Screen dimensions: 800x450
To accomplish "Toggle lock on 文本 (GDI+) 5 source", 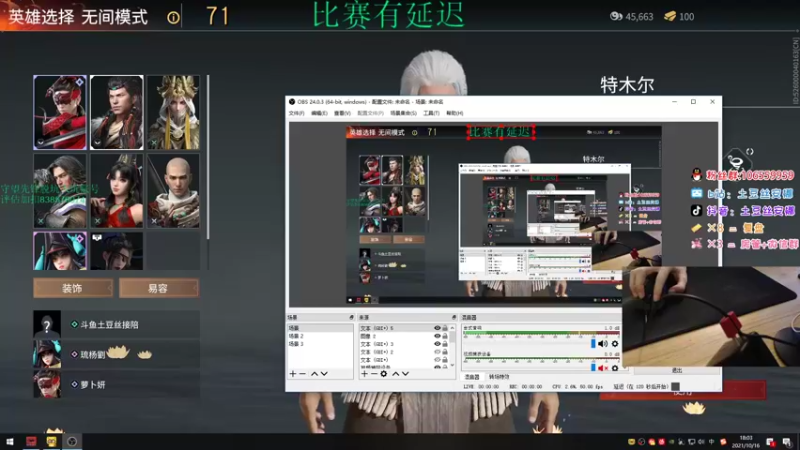I will (x=445, y=328).
